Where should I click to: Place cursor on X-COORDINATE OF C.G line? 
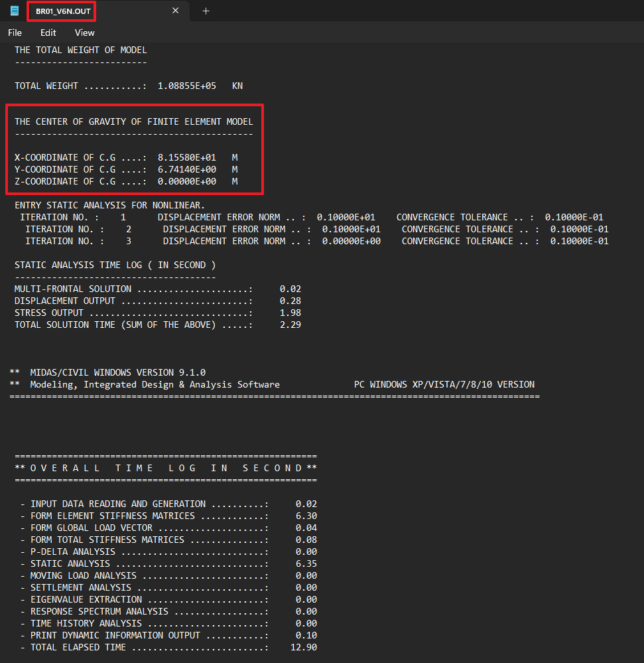80,157
